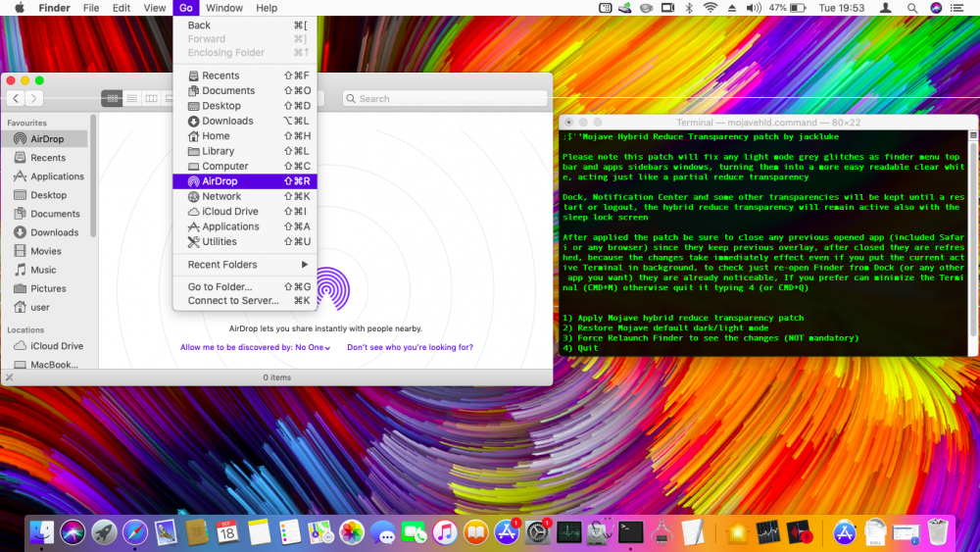Open Voice Memos in Dock
The image size is (980, 552).
click(x=800, y=532)
